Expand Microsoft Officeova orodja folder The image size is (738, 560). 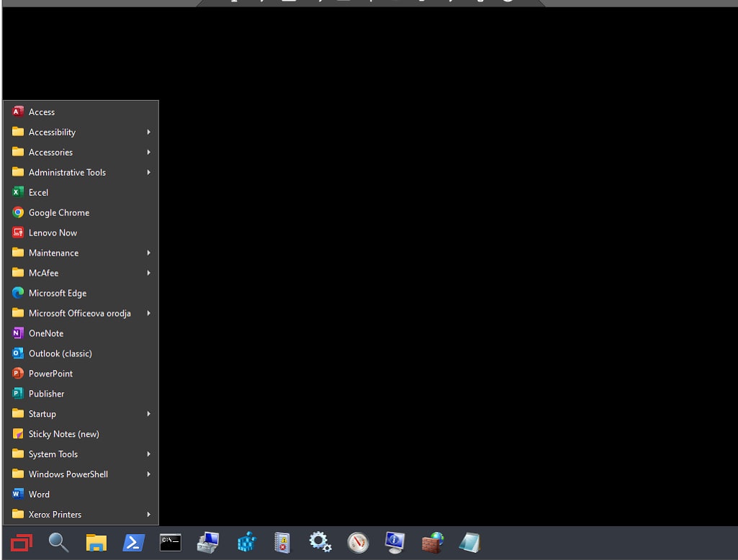coord(81,313)
